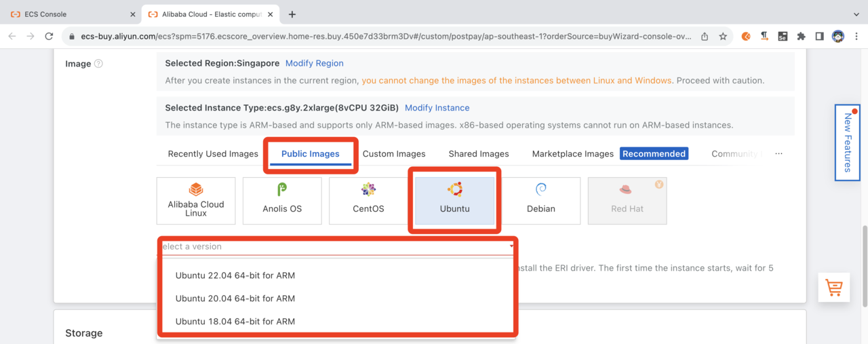Screen dimensions: 868x344
Task: Select the Debian image tile
Action: (540, 200)
